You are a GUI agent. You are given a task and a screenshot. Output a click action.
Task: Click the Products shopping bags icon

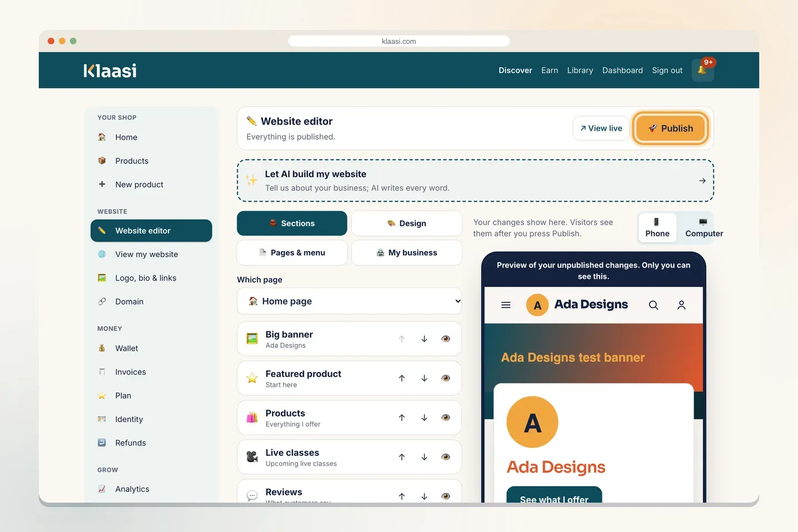click(x=252, y=417)
